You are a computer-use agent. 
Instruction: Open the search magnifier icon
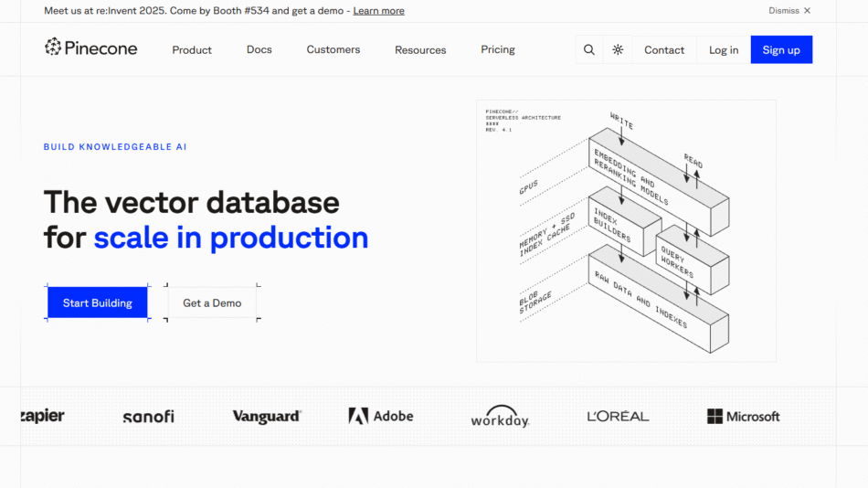tap(589, 50)
